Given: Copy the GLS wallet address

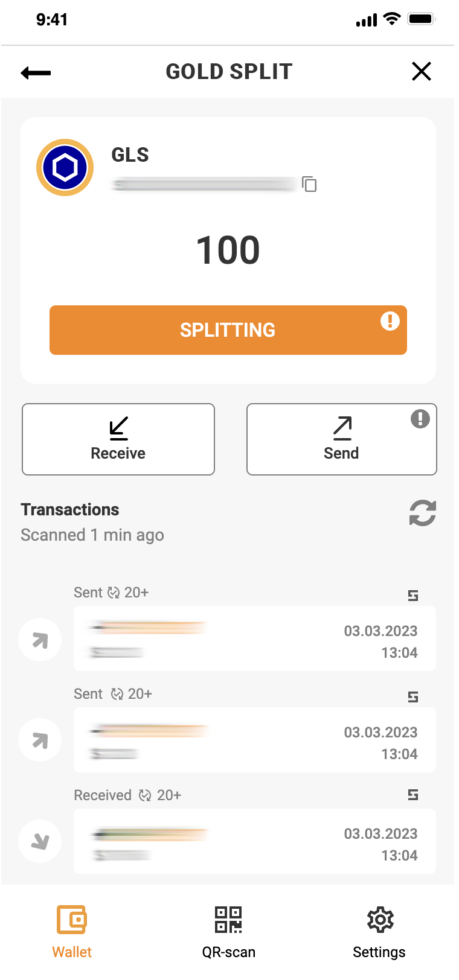Looking at the screenshot, I should (309, 184).
